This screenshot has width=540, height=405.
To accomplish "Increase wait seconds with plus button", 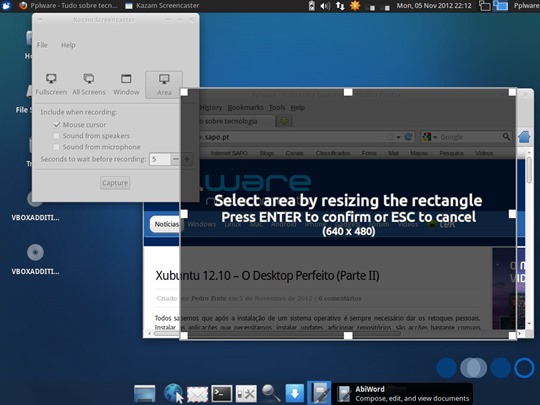I will (x=187, y=159).
